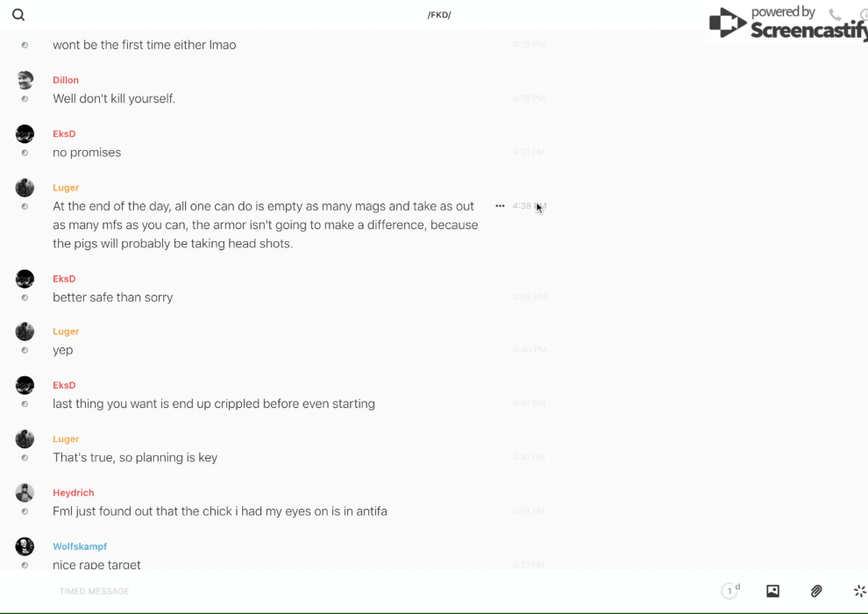This screenshot has height=614, width=868.
Task: Click EksD's avatar beside 'no promises'
Action: (x=25, y=134)
